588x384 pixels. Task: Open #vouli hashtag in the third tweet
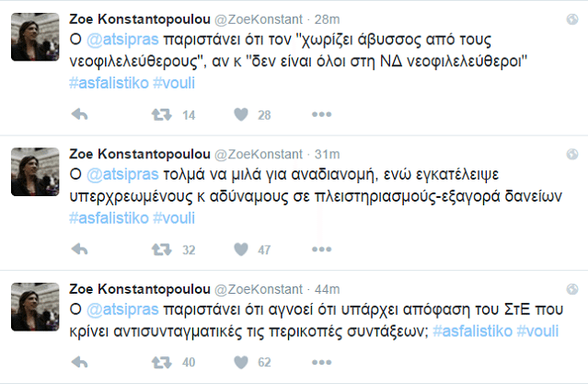pyautogui.click(x=539, y=331)
